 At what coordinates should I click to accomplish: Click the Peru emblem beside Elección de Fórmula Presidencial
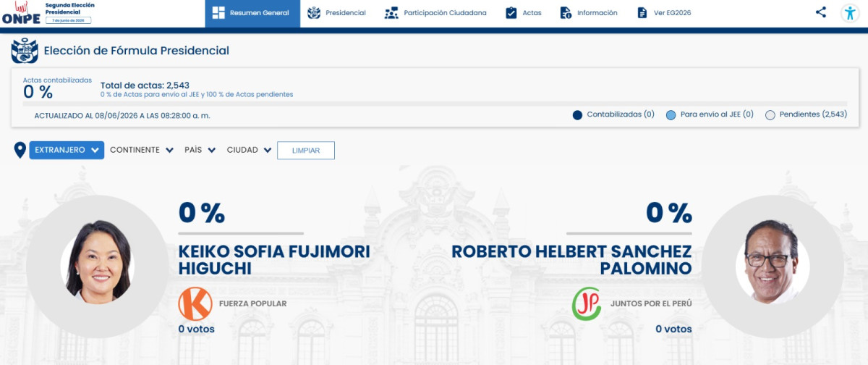(x=25, y=51)
